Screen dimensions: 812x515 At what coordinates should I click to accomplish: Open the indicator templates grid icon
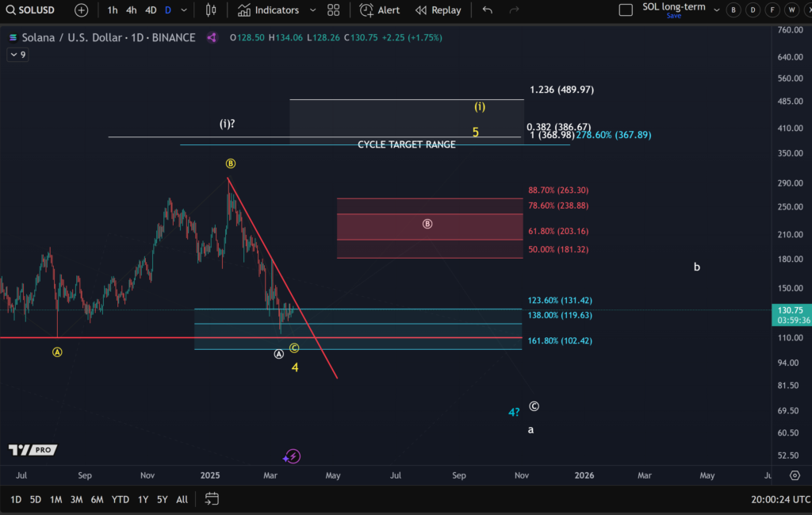[x=334, y=10]
